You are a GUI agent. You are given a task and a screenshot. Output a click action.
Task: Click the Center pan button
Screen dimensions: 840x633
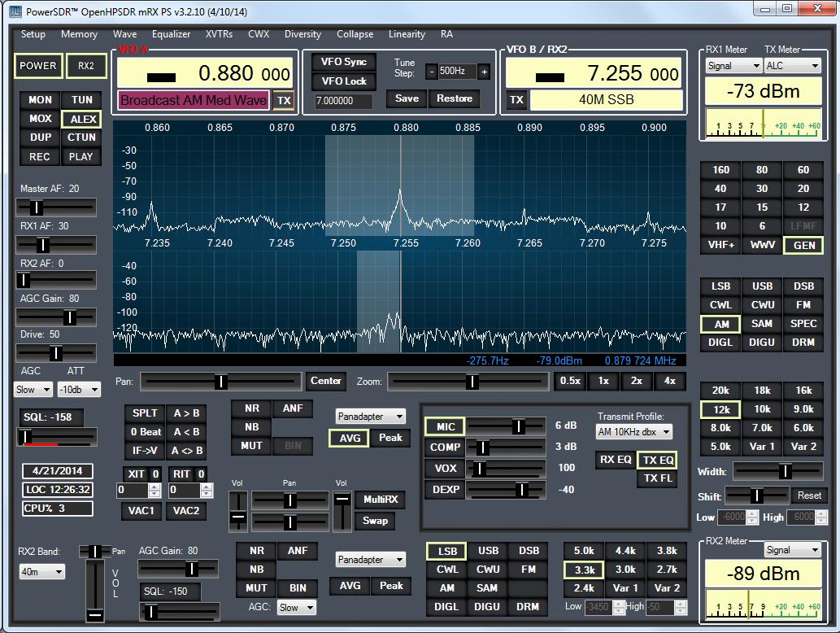click(x=326, y=381)
